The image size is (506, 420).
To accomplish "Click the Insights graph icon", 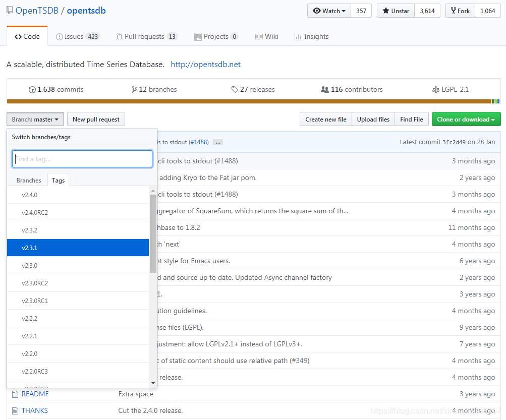I will pos(298,37).
